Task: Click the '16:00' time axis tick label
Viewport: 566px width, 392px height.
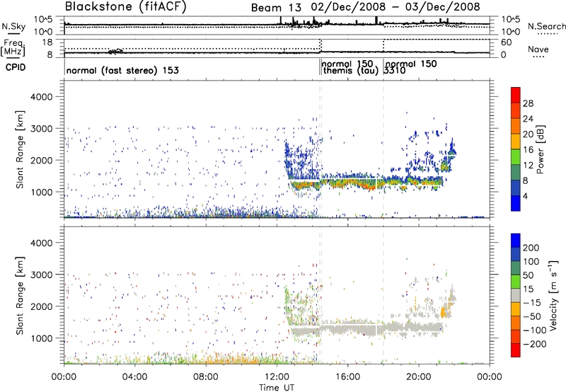Action: tap(347, 377)
